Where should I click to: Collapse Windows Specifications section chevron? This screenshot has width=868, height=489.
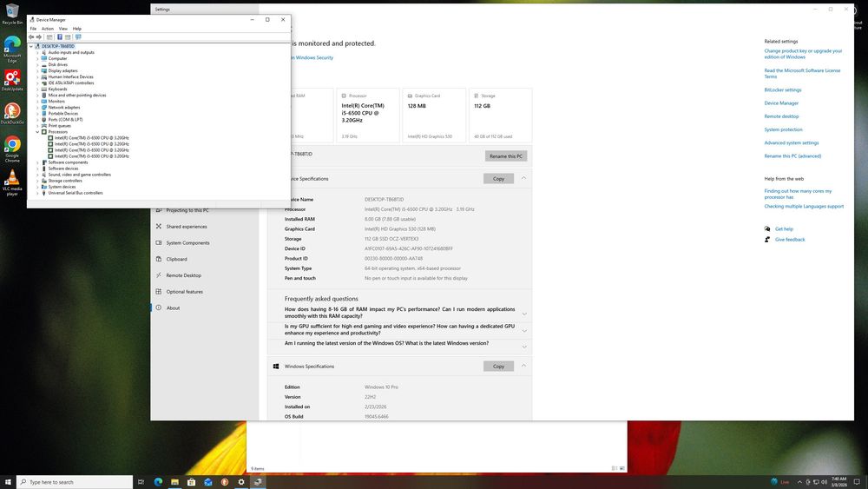click(523, 366)
